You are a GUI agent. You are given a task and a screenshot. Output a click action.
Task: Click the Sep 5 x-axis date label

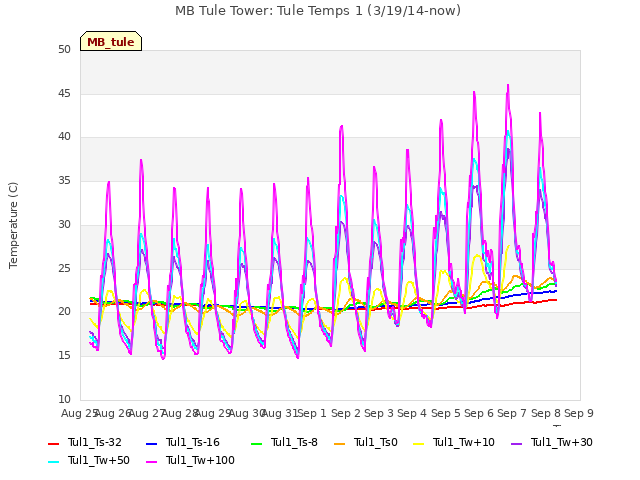point(446,413)
